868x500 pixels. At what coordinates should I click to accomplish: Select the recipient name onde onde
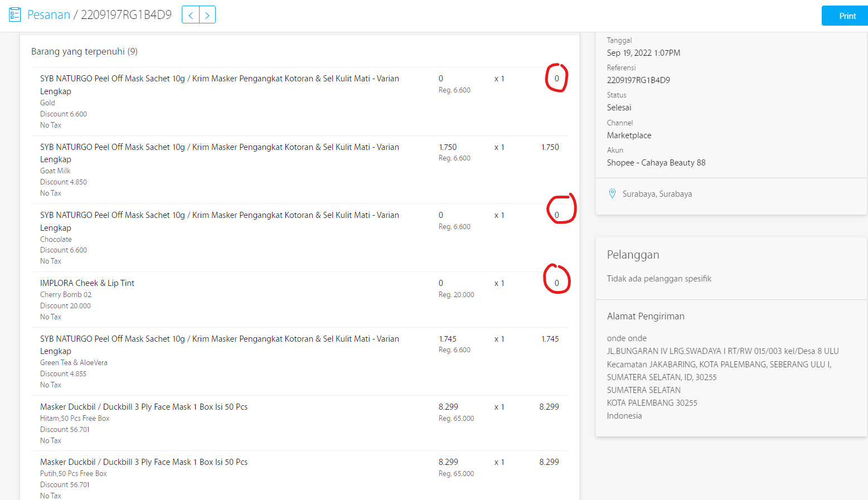[627, 338]
